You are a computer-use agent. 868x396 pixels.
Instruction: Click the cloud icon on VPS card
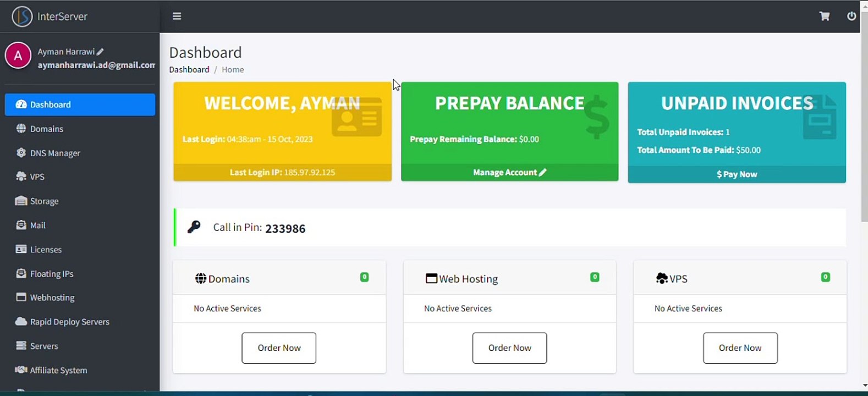point(662,278)
